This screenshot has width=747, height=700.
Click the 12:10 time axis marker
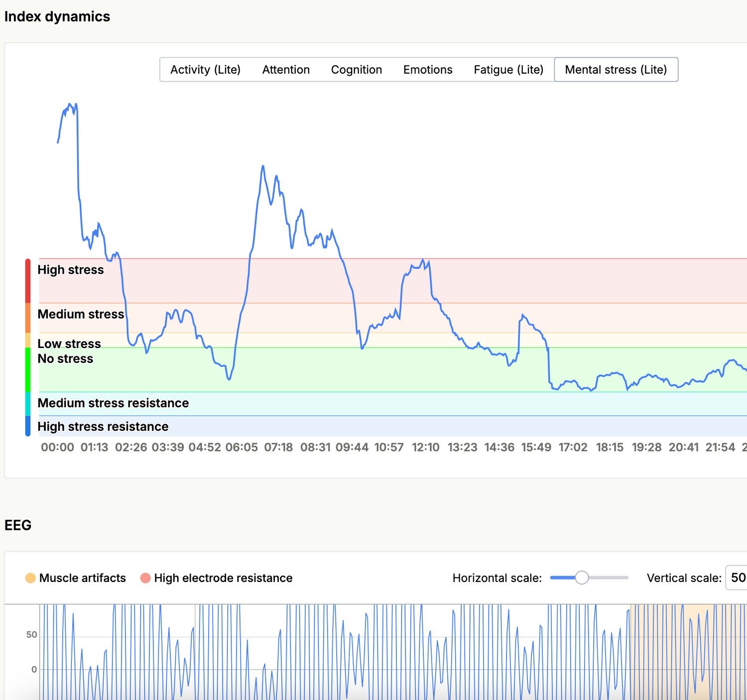click(x=425, y=448)
